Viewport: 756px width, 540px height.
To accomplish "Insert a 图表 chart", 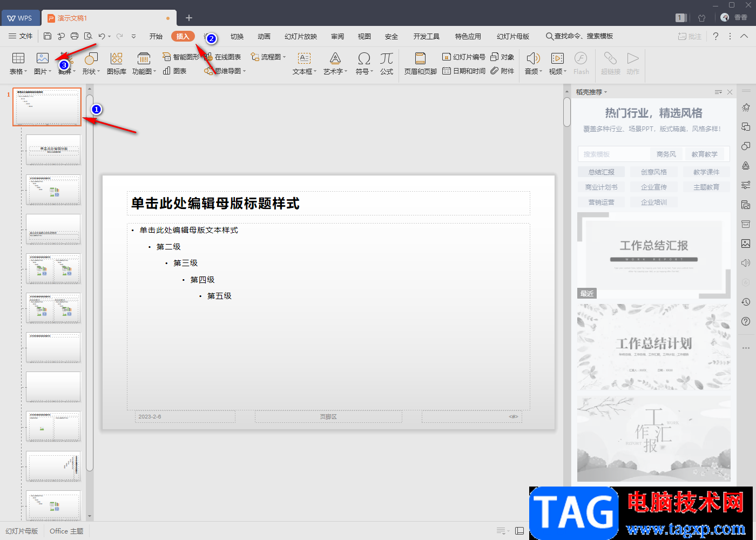I will tap(175, 71).
